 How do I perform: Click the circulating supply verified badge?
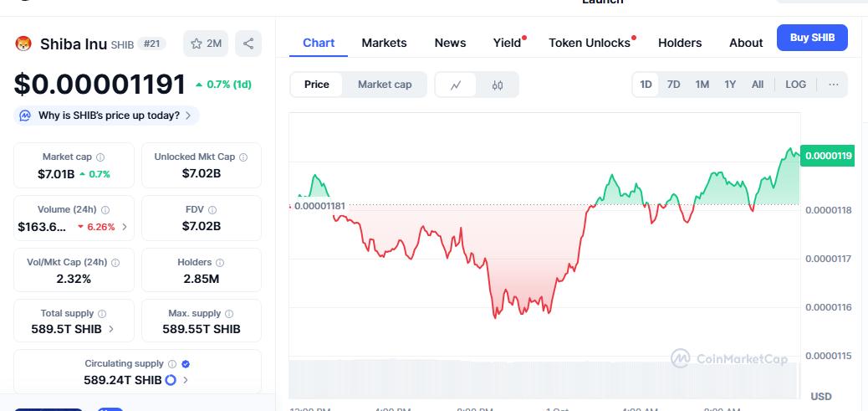click(x=186, y=364)
